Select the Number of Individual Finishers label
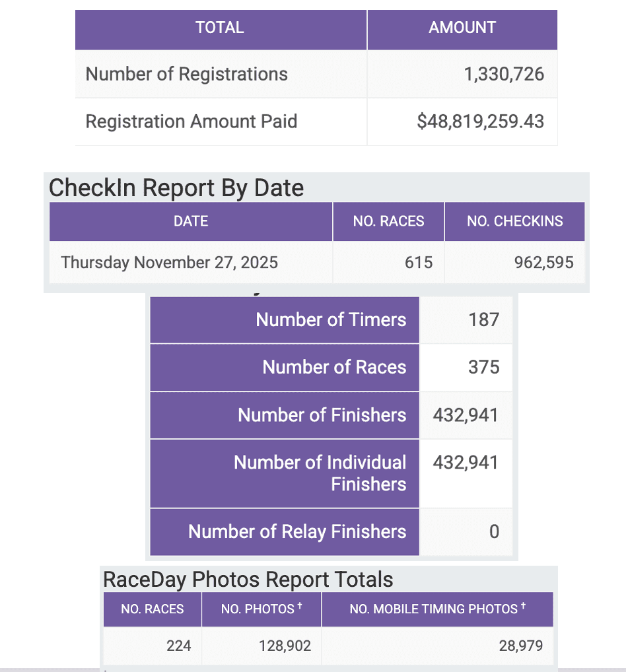 click(320, 473)
